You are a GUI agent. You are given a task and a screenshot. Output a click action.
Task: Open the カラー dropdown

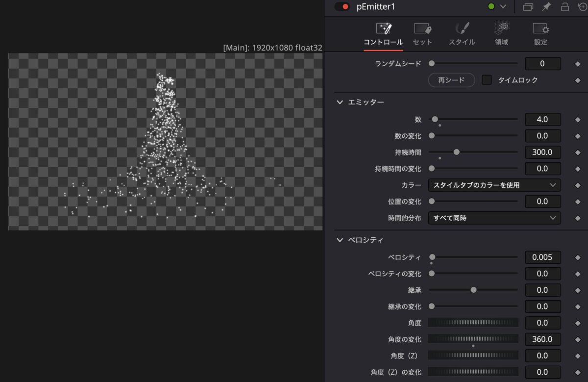494,185
